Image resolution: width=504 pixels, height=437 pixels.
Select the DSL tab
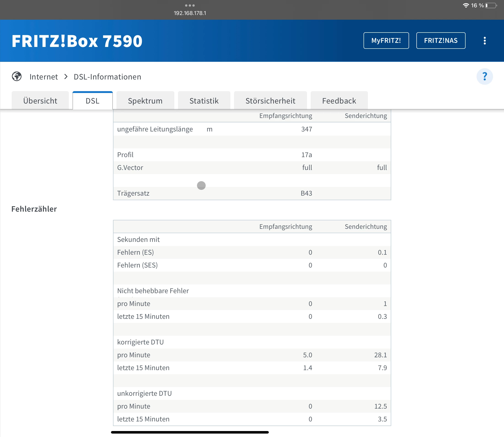[x=93, y=101]
